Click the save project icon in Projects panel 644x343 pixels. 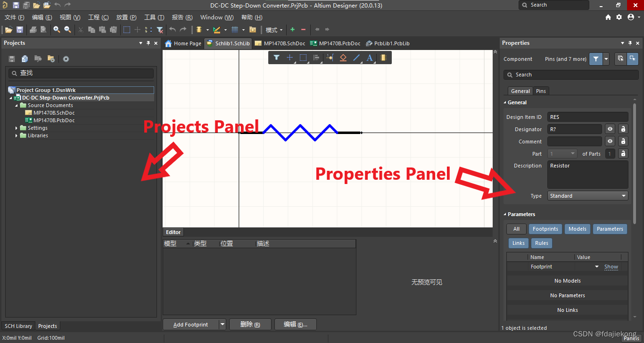12,59
